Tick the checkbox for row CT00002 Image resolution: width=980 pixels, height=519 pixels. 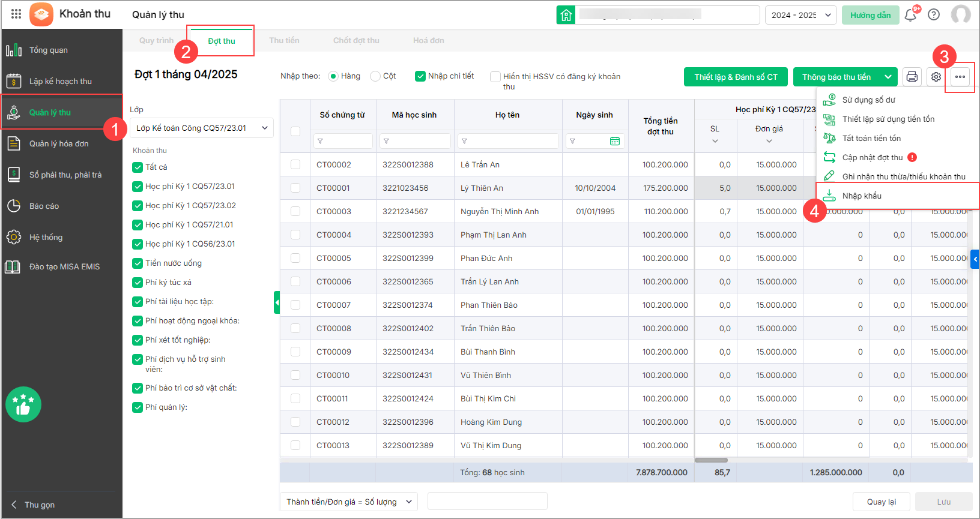click(x=295, y=164)
